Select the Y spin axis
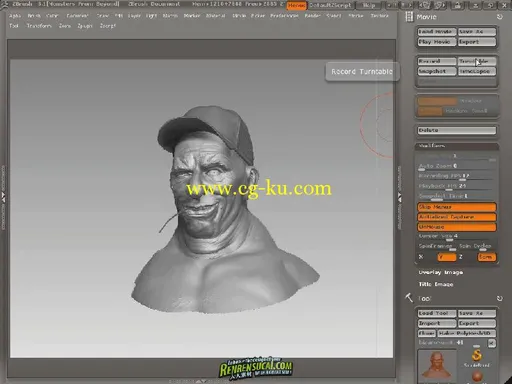Viewport: 512px width, 384px height. coord(446,257)
